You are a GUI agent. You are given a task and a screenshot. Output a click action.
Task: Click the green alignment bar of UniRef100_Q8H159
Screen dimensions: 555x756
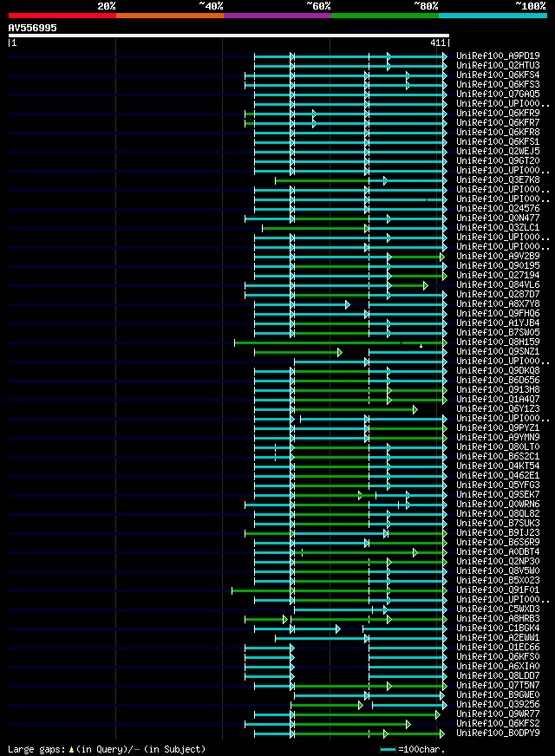[x=341, y=342]
